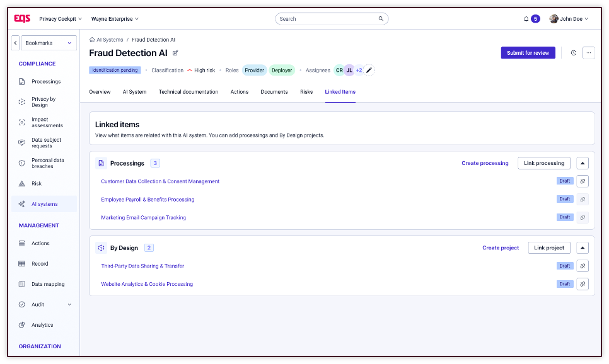Image resolution: width=609 pixels, height=364 pixels.
Task: Open the Wayne Enterprise dropdown
Action: pyautogui.click(x=115, y=19)
